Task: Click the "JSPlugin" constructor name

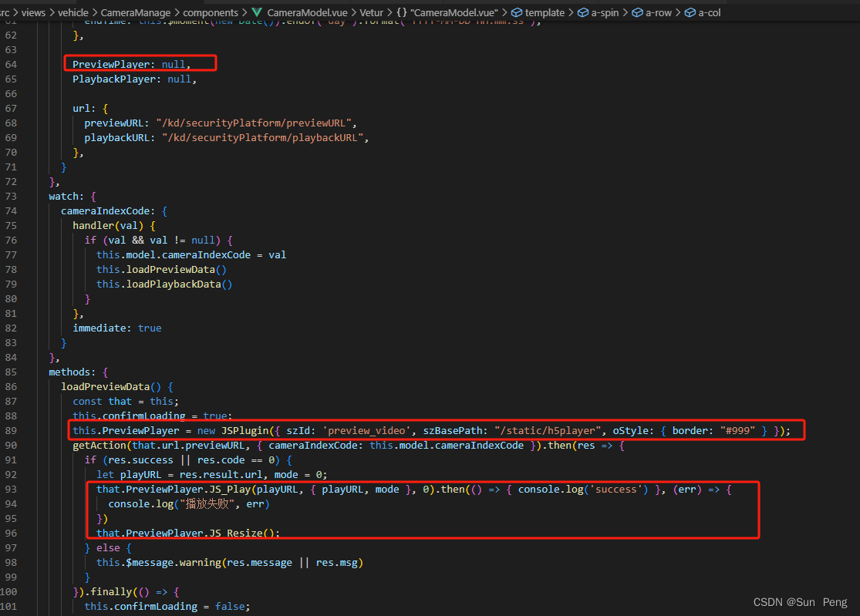Action: [245, 431]
